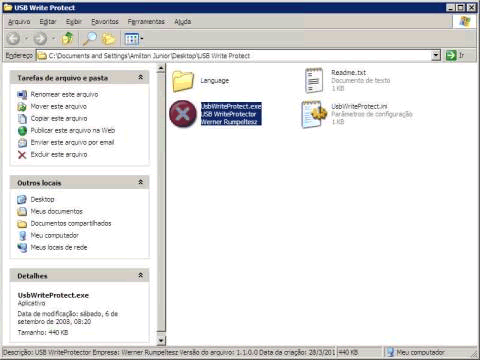Click the address path field

click(233, 56)
